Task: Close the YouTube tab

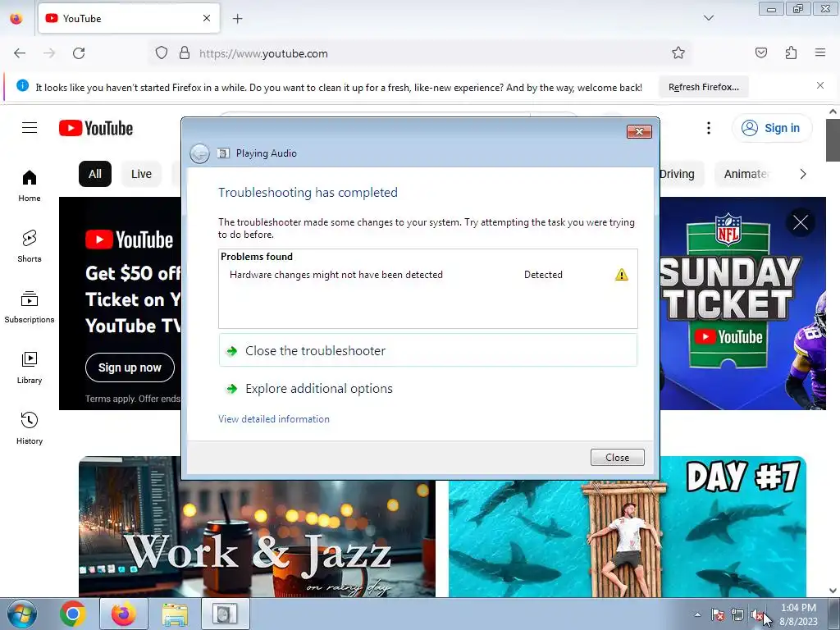Action: pyautogui.click(x=206, y=18)
